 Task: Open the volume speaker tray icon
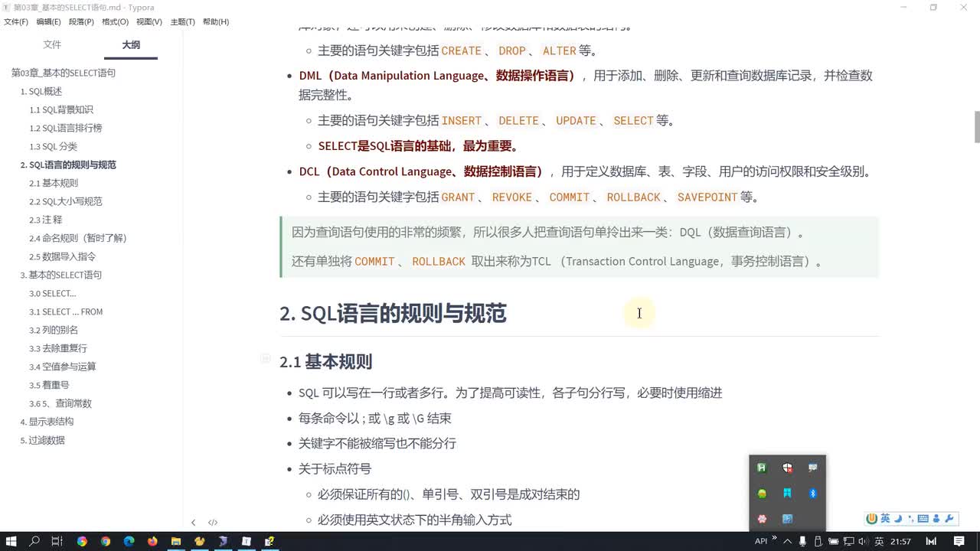click(863, 541)
